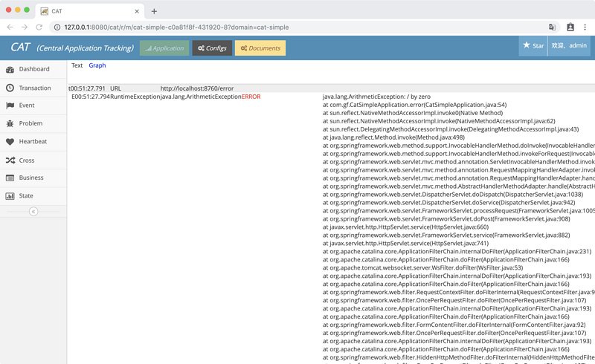The height and width of the screenshot is (364, 595).
Task: Click the translate page icon
Action: pos(552,27)
